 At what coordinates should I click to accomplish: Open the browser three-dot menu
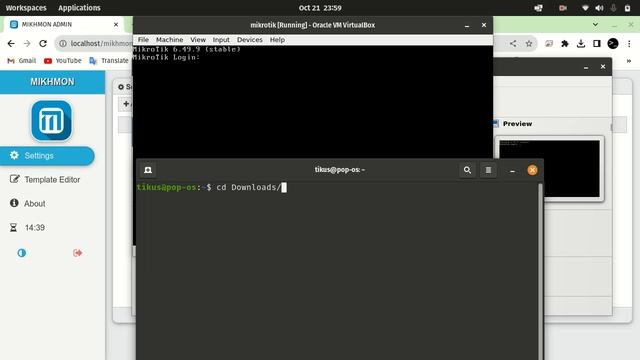(629, 43)
